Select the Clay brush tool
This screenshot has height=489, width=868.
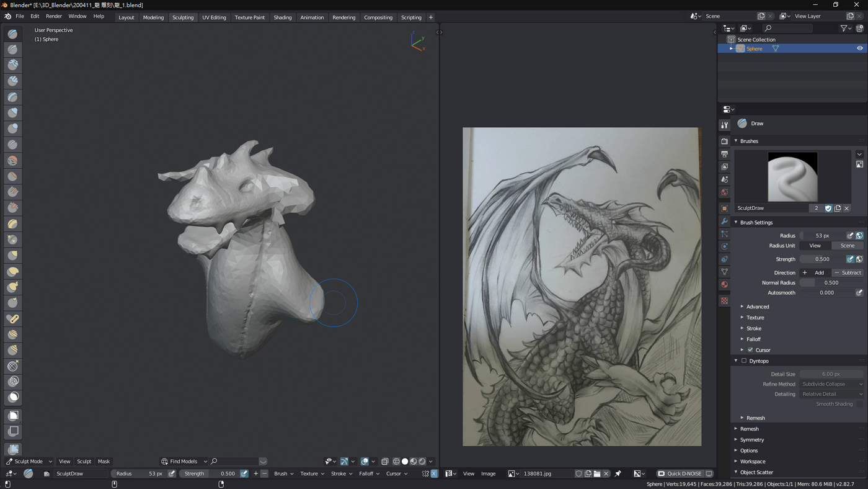pyautogui.click(x=13, y=65)
